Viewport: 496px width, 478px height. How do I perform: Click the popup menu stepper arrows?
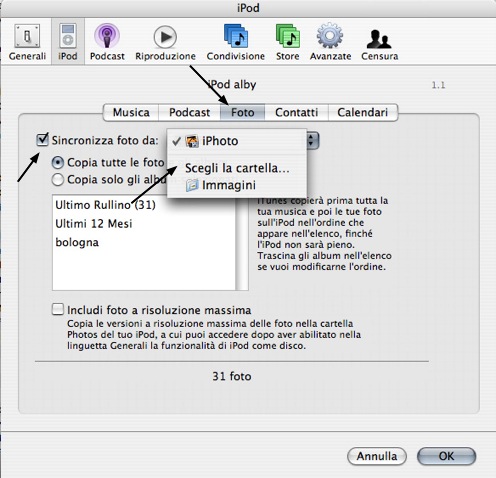coord(312,141)
